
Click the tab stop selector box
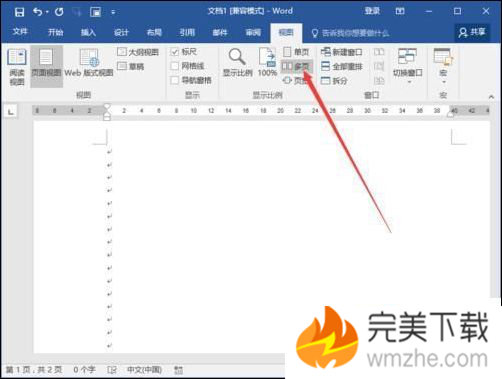[11, 111]
